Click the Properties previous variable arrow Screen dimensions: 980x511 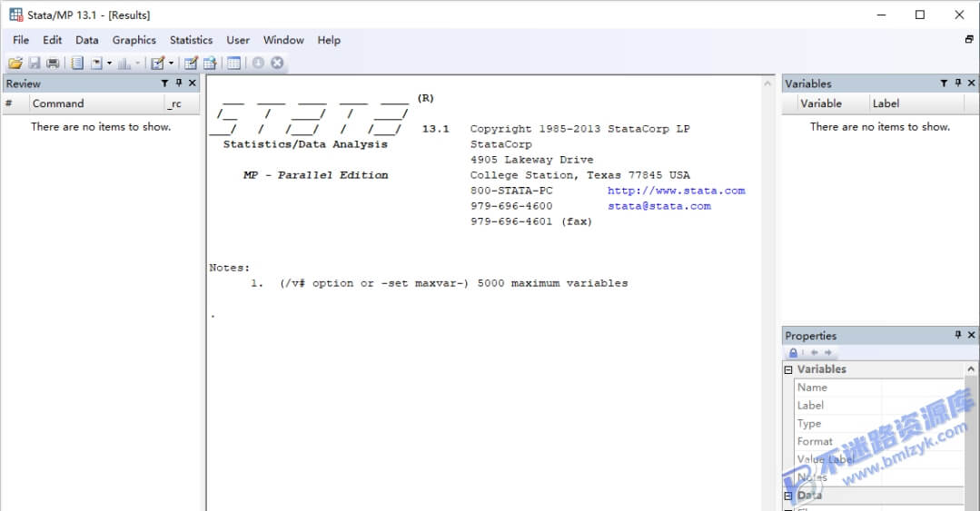[815, 353]
